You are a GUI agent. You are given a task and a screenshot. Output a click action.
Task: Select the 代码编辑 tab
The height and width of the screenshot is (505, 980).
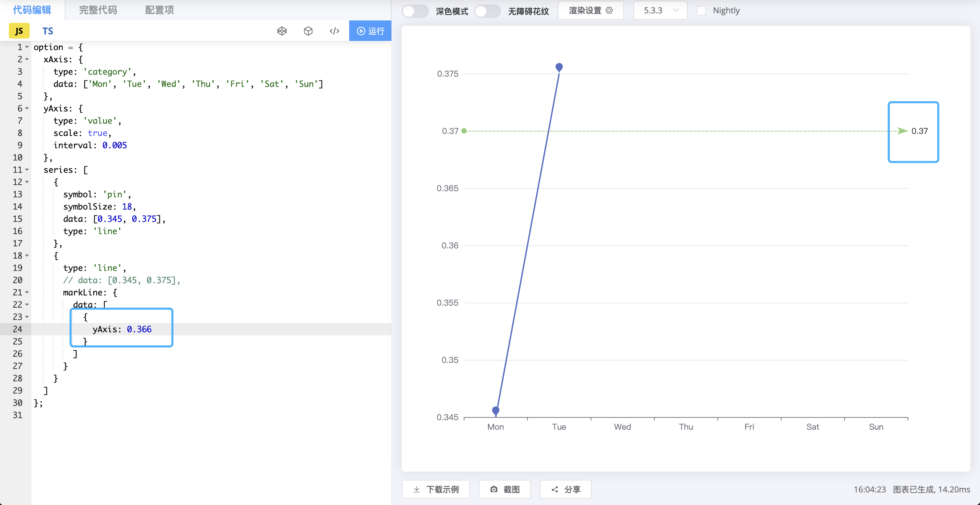click(x=32, y=10)
